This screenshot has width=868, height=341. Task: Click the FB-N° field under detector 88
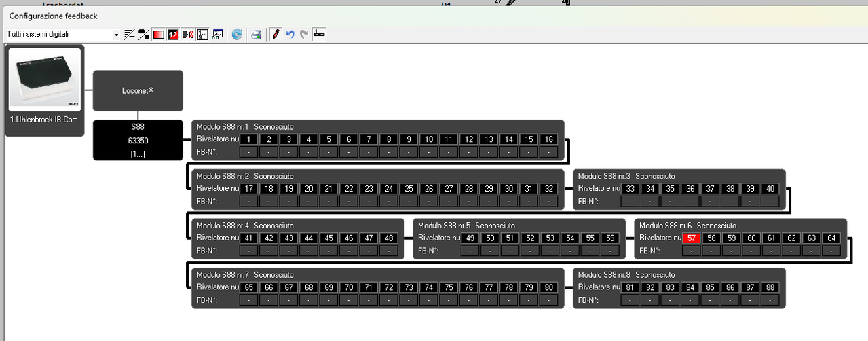click(x=770, y=300)
